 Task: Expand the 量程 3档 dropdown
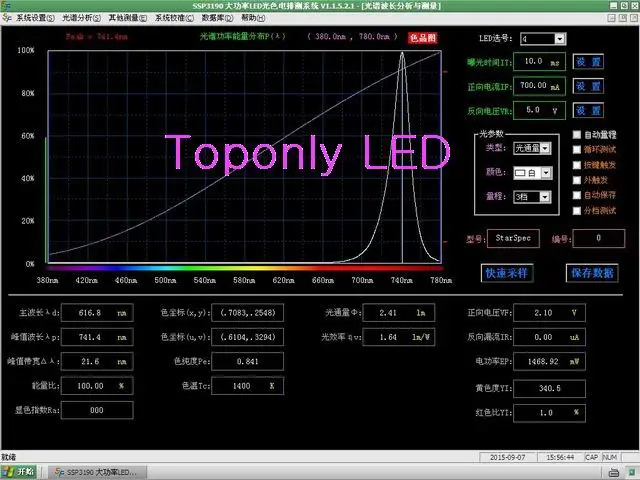[545, 197]
